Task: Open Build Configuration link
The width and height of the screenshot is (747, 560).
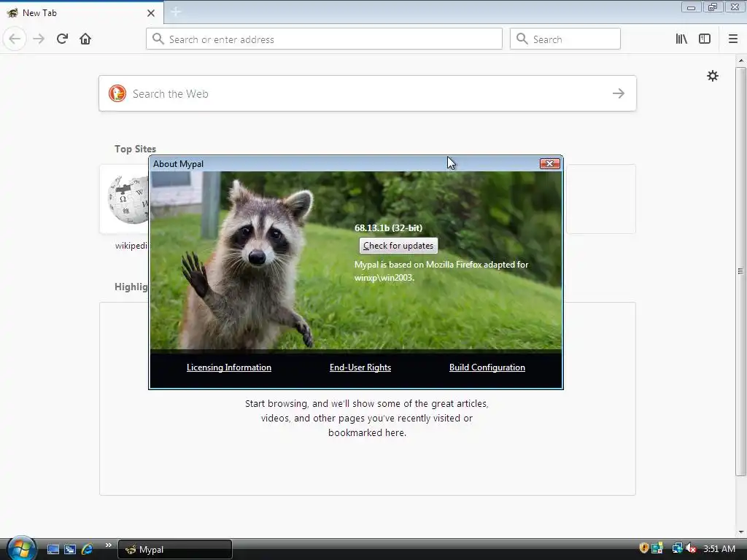Action: click(x=487, y=367)
